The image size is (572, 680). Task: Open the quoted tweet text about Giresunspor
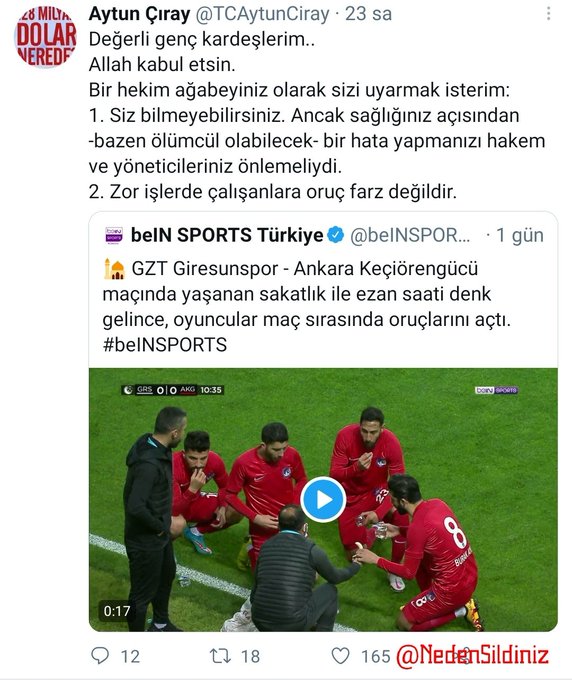(307, 307)
